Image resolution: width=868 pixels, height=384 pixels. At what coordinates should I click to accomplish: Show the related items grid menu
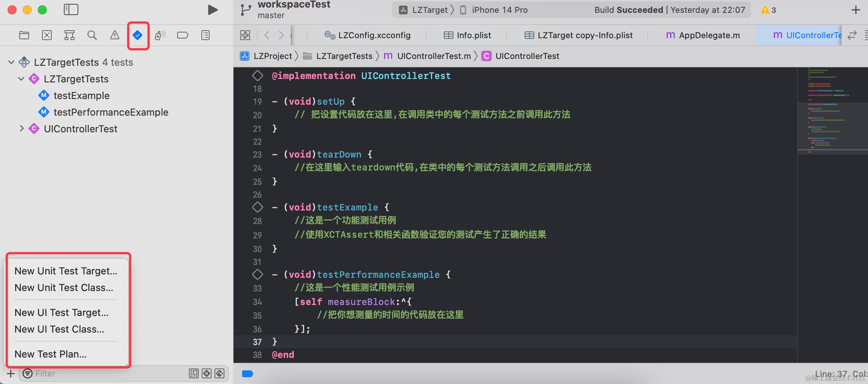pos(245,35)
